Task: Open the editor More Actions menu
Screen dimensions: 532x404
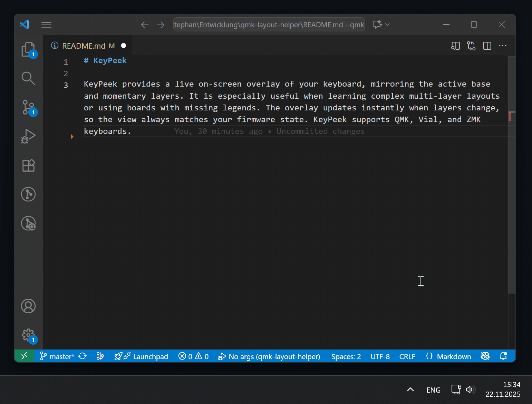Action: pos(503,46)
